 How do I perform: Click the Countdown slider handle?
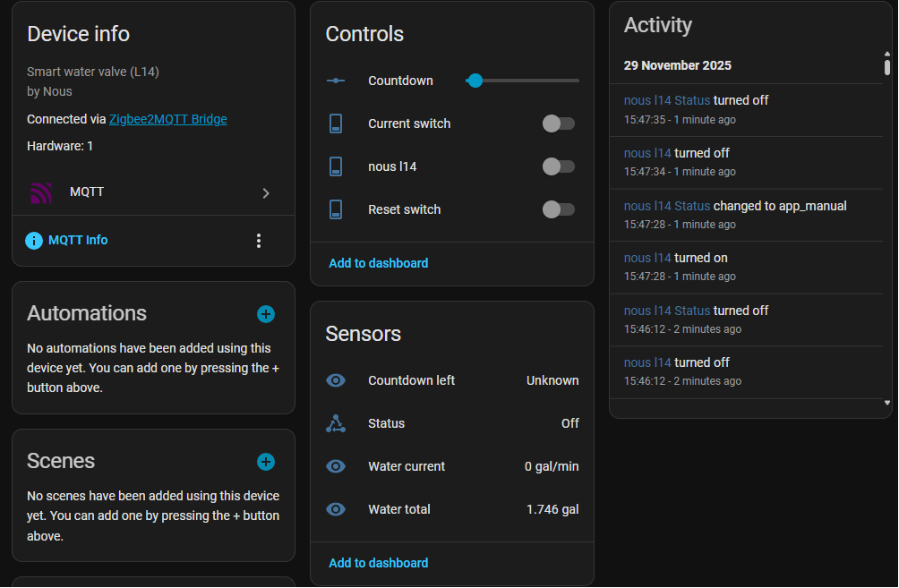(475, 81)
